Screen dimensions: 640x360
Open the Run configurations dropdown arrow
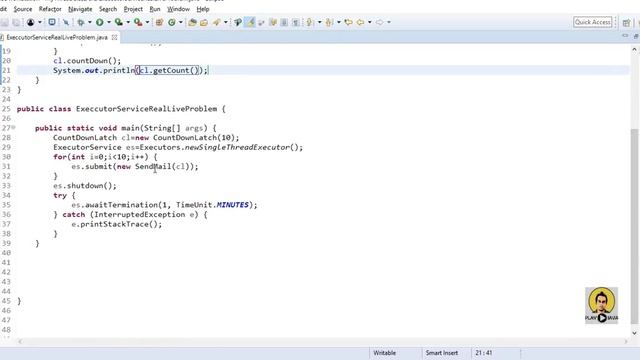pyautogui.click(x=109, y=22)
